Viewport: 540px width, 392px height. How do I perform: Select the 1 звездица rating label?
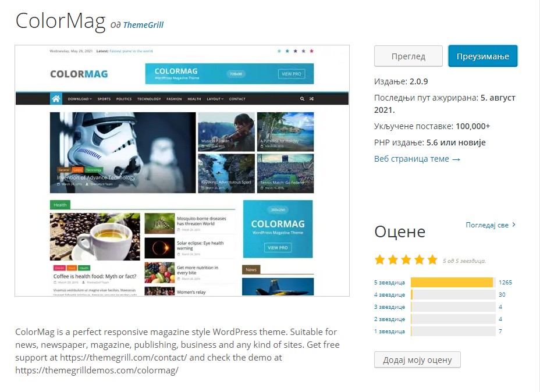point(389,332)
